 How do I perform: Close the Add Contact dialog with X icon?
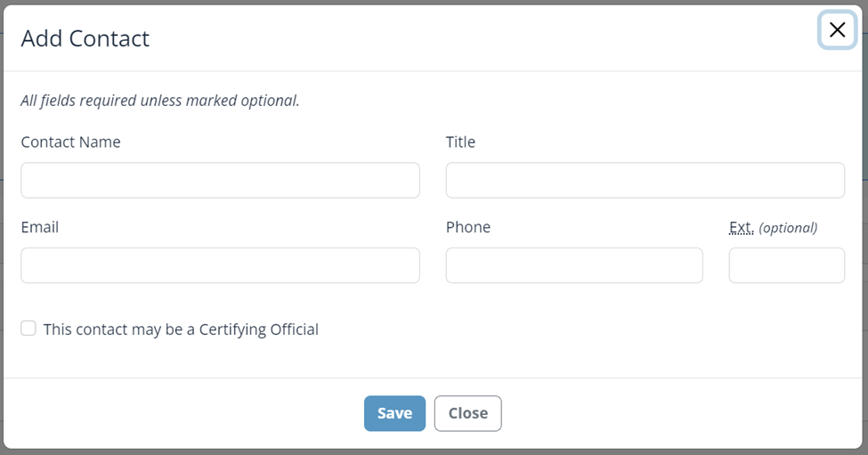pyautogui.click(x=837, y=30)
